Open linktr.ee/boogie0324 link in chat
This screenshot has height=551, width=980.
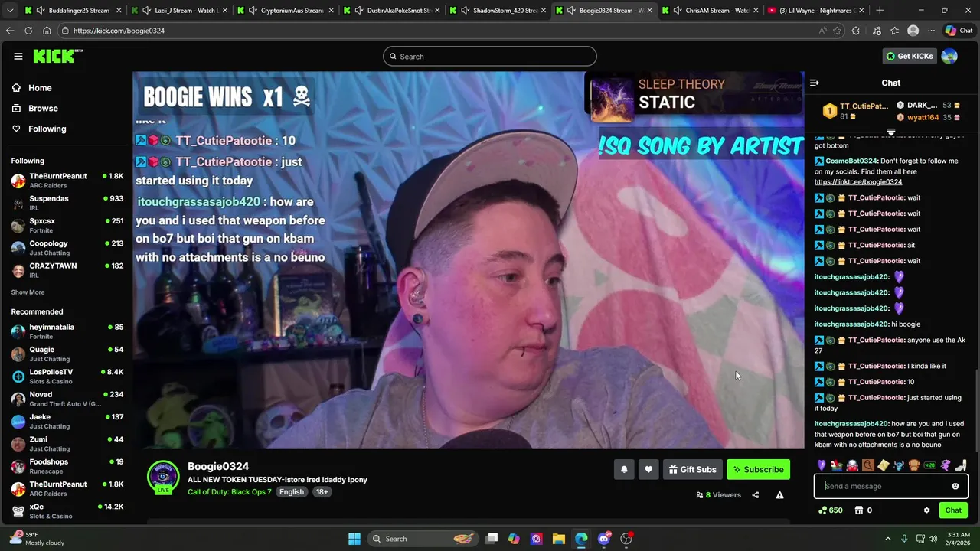858,182
